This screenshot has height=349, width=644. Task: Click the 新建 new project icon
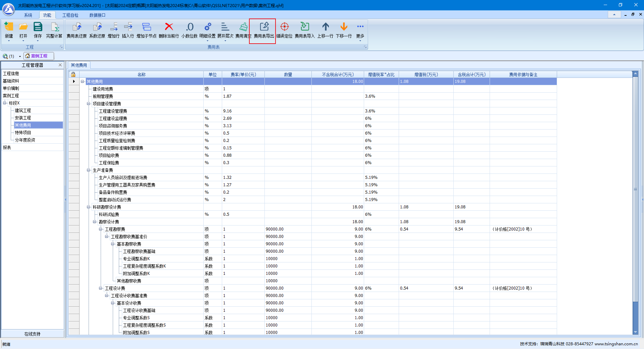coord(9,27)
